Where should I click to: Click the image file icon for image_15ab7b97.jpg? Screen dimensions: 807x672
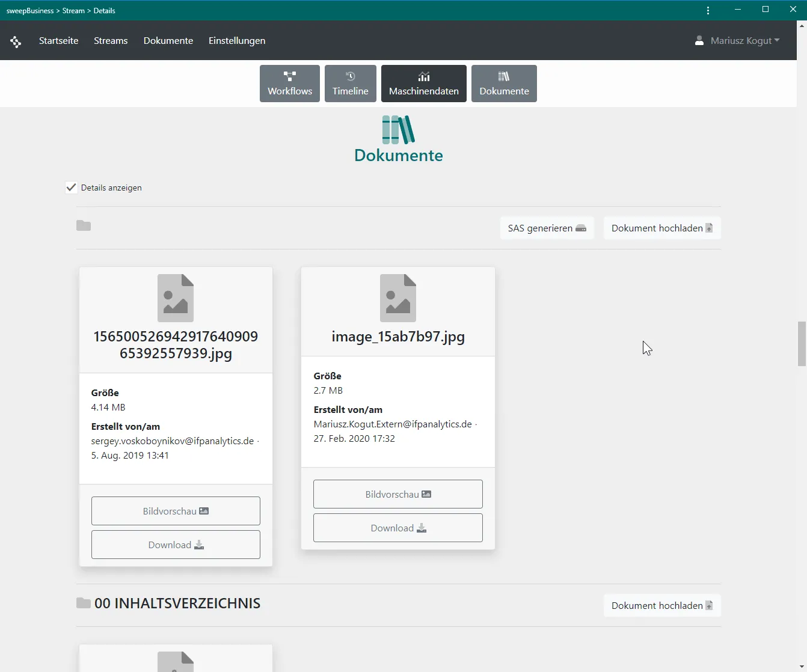pos(397,298)
